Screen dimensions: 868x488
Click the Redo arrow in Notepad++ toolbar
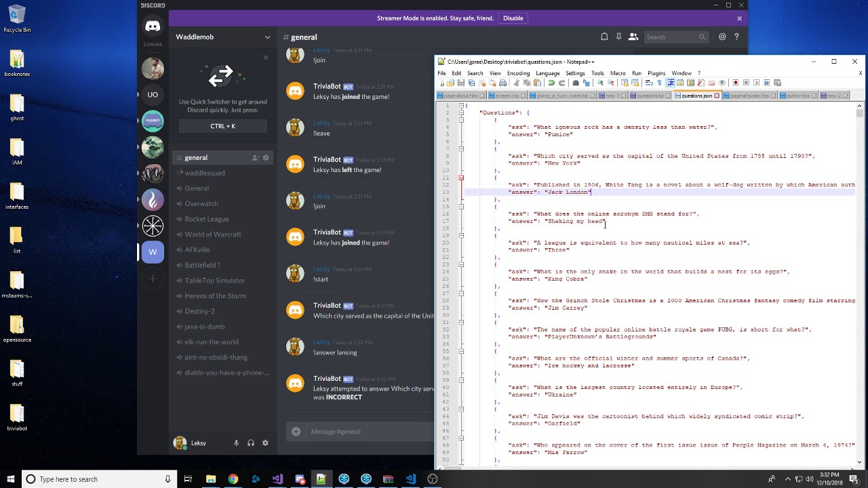pyautogui.click(x=561, y=83)
